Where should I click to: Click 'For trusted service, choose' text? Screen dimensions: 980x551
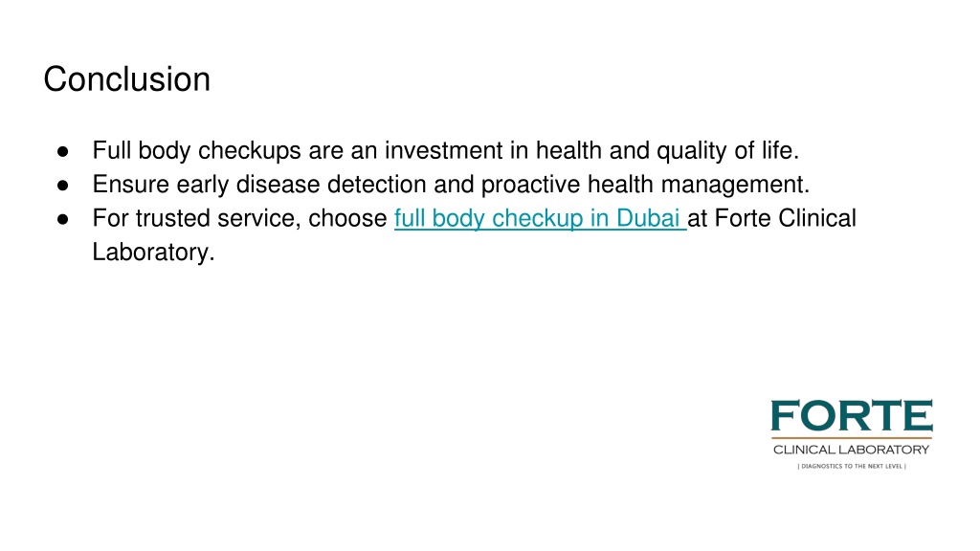click(x=240, y=218)
